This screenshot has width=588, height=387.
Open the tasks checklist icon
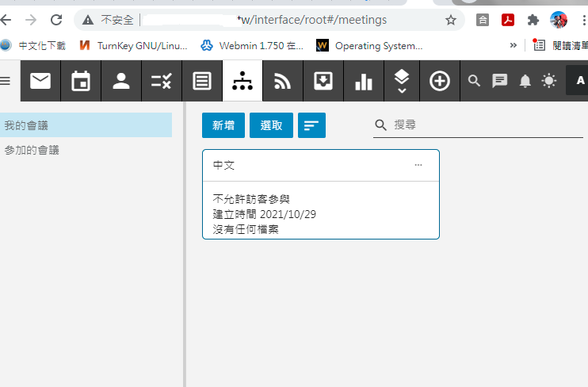(x=162, y=81)
